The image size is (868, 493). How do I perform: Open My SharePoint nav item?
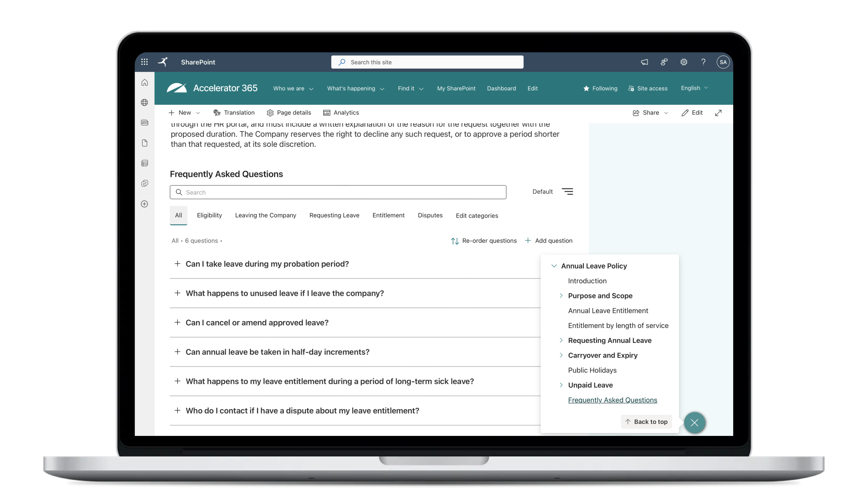click(456, 88)
